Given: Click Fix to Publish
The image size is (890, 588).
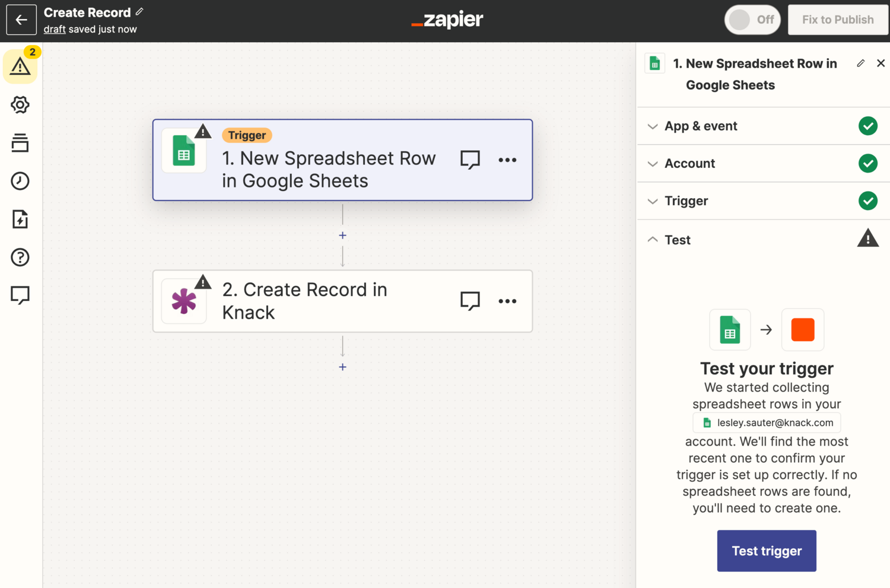Looking at the screenshot, I should 837,20.
